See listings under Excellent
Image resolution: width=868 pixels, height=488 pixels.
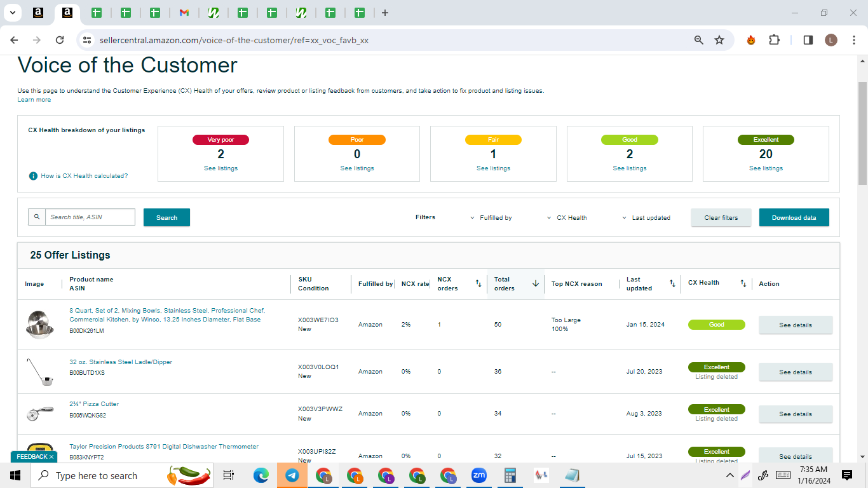pyautogui.click(x=766, y=168)
